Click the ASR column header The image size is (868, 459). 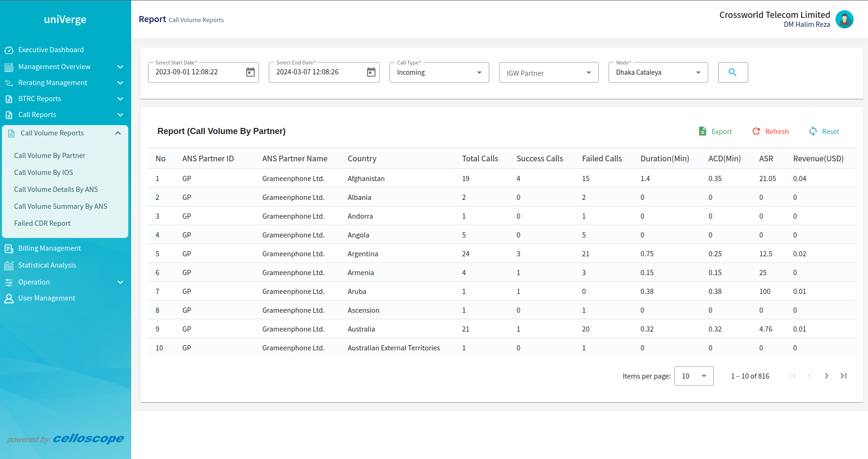[766, 158]
